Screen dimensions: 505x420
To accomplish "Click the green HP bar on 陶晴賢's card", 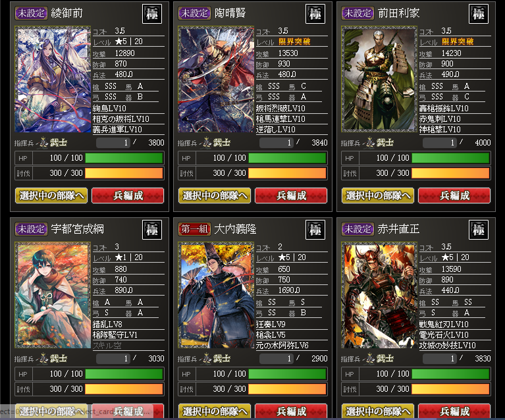I will coord(287,158).
